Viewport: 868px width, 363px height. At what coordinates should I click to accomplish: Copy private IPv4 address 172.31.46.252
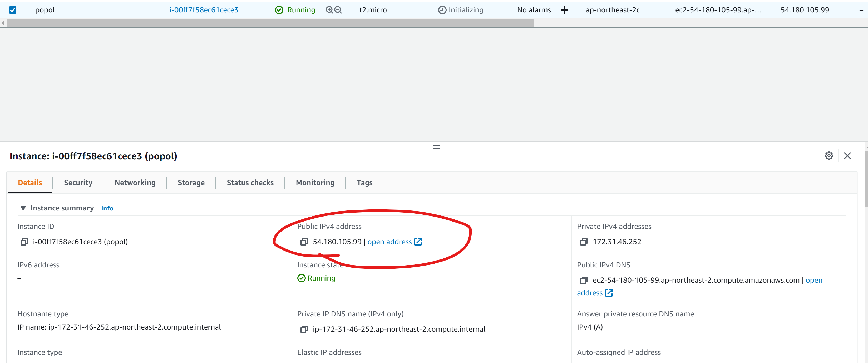584,242
